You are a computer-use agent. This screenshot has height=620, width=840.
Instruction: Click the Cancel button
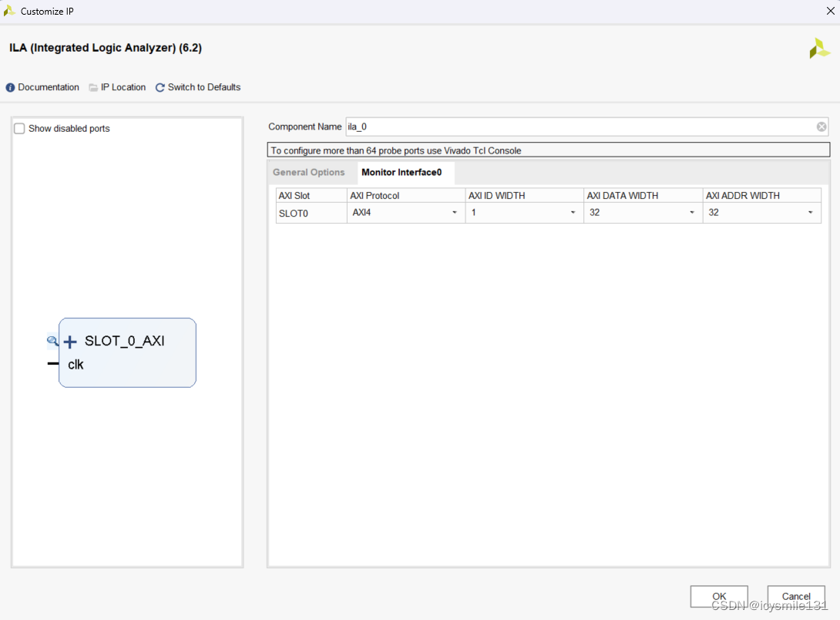tap(796, 596)
